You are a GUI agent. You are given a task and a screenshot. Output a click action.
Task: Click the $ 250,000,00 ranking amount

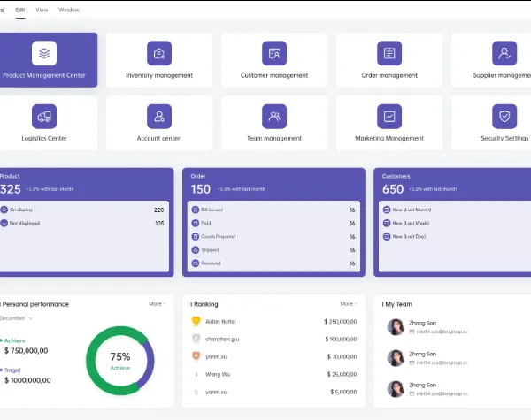click(341, 322)
